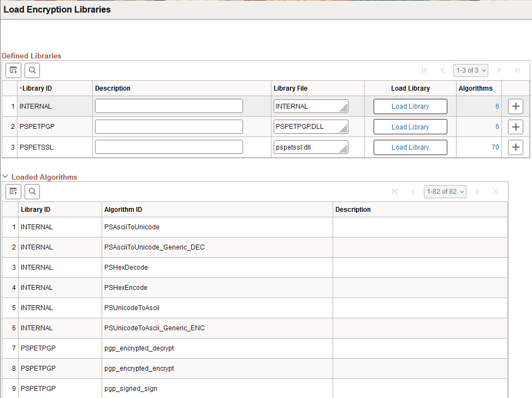The image size is (532, 398).
Task: Click Load Library for the PSPETSSL row
Action: [410, 147]
